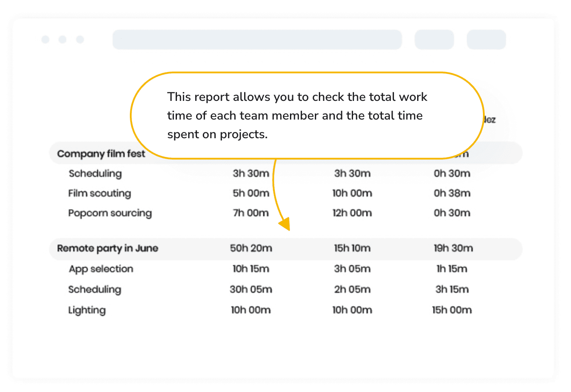Click the first gray toolbar button
The height and width of the screenshot is (392, 571).
pyautogui.click(x=434, y=40)
